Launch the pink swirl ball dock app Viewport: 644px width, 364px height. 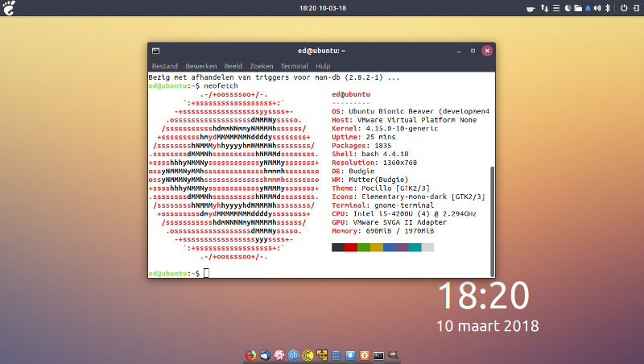tap(279, 355)
